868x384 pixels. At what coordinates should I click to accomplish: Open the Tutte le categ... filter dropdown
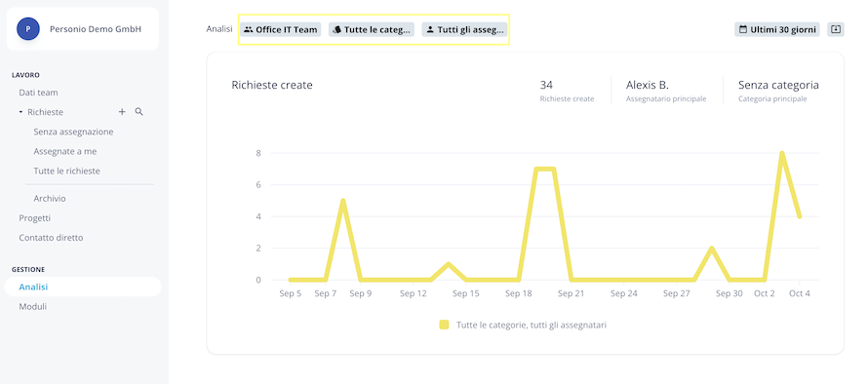click(372, 29)
